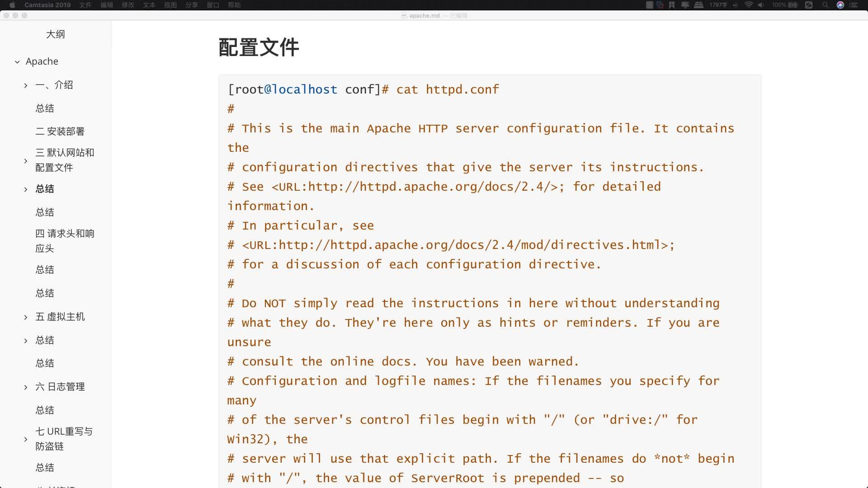Viewport: 868px width, 488px height.
Task: Click the volume speaker icon
Action: 761,5
